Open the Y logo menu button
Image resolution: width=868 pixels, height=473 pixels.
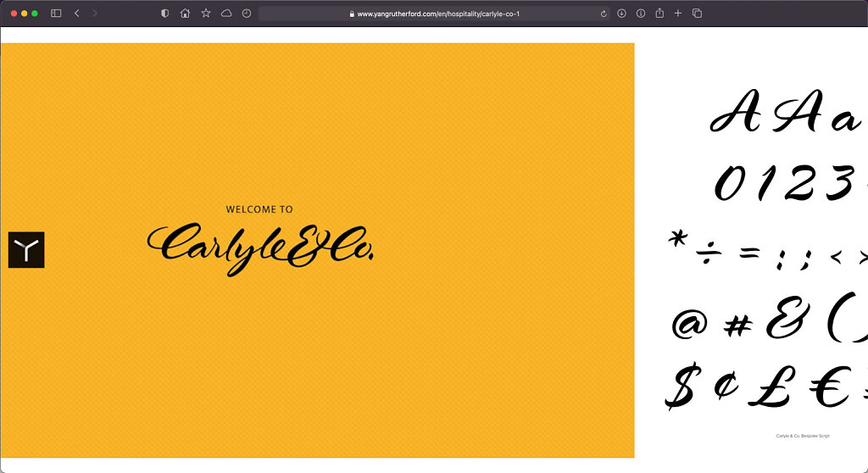click(x=26, y=250)
